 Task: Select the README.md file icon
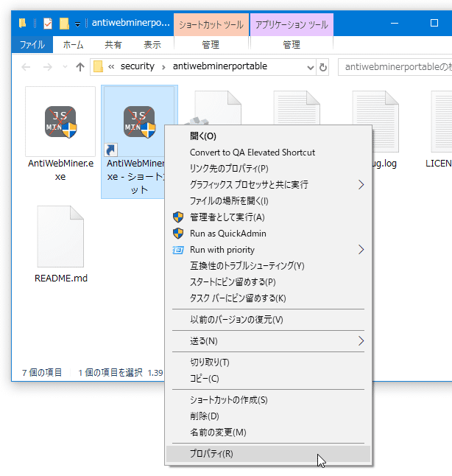coord(60,237)
